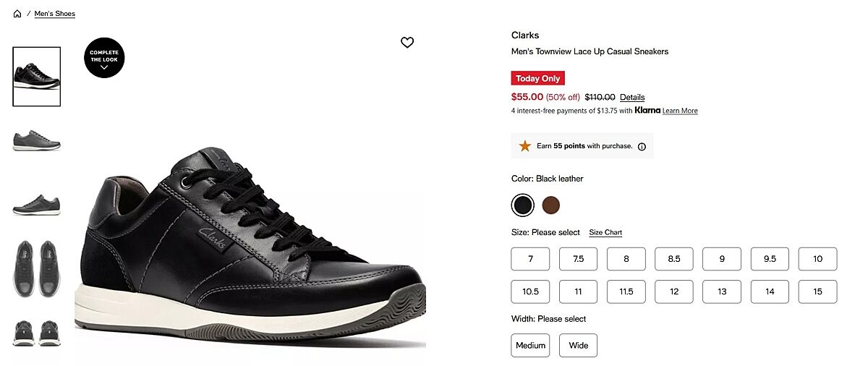
Task: Choose size 13
Action: click(722, 291)
